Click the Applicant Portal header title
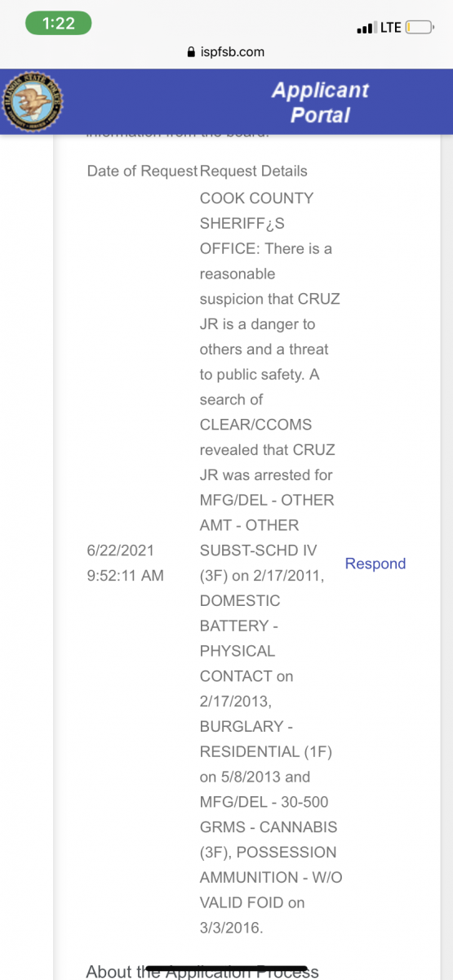The width and height of the screenshot is (453, 980). click(x=320, y=102)
